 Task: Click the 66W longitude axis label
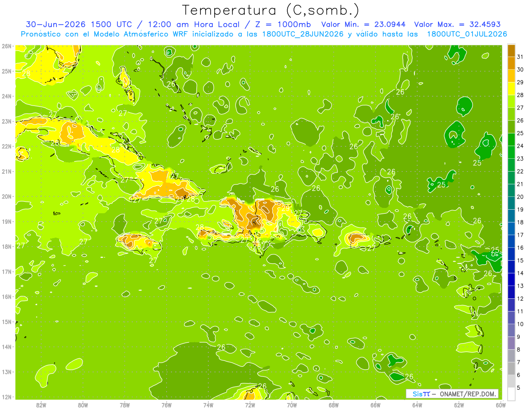point(376,405)
